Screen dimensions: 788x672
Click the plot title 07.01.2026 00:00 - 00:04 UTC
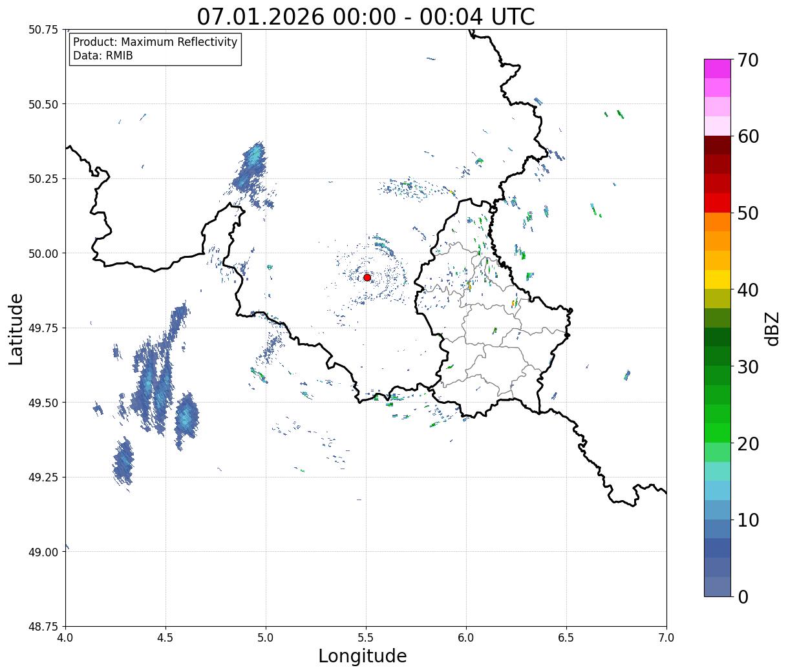pyautogui.click(x=366, y=16)
